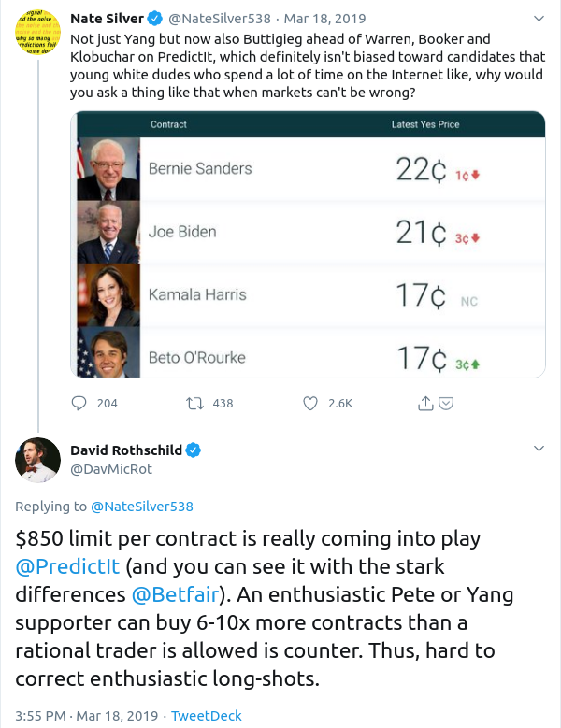
Task: Click the @DavMicRot handle
Action: click(111, 469)
